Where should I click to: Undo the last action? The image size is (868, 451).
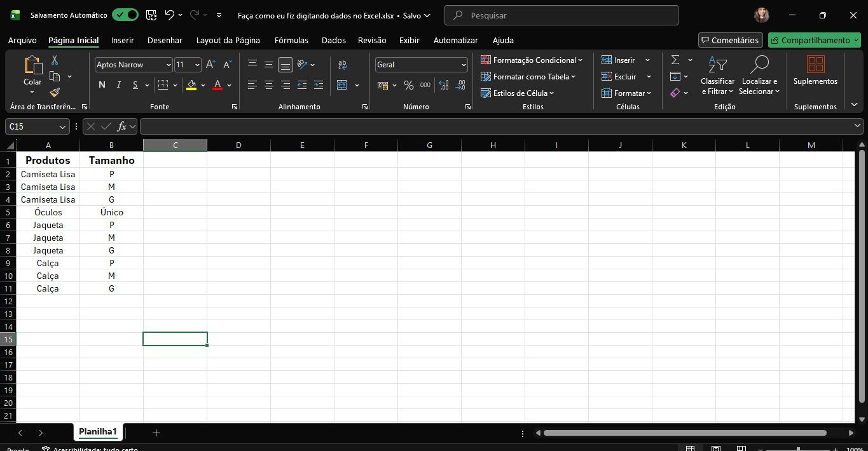click(x=169, y=15)
